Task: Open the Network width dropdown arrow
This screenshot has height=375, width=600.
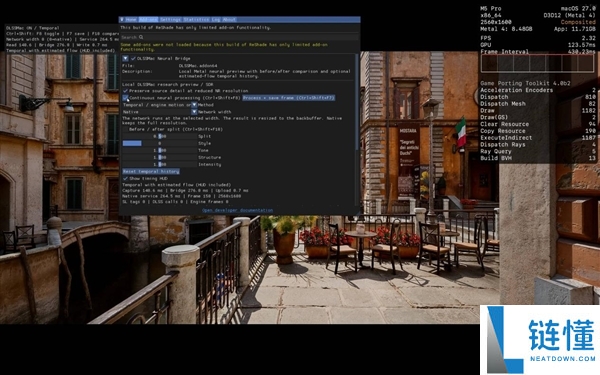Action: [194, 112]
